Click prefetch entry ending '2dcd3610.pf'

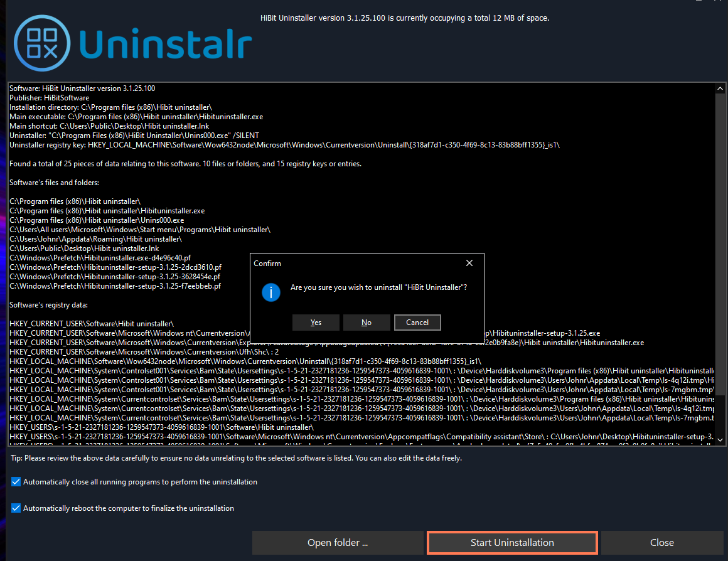(115, 267)
